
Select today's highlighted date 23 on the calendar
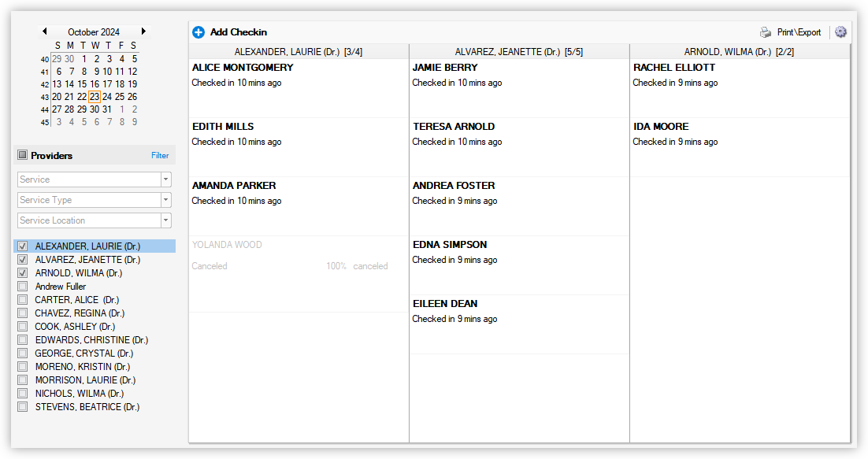click(x=95, y=96)
